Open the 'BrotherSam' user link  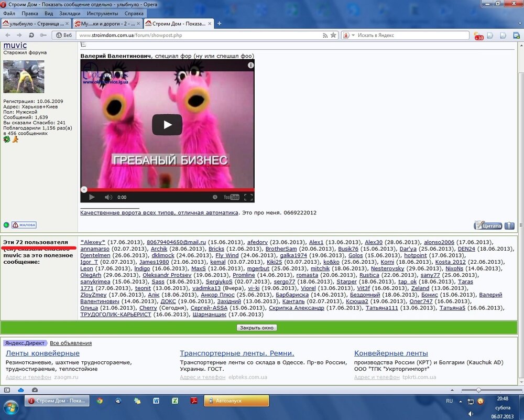pos(281,249)
